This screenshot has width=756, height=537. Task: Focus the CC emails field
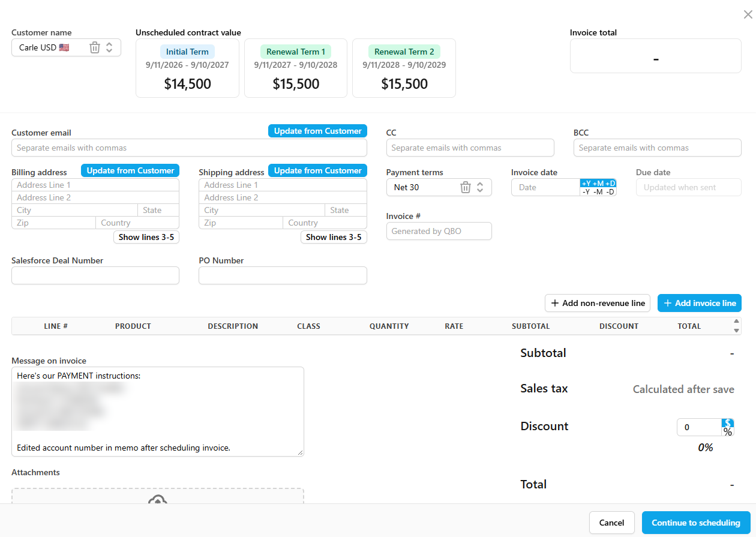point(470,148)
